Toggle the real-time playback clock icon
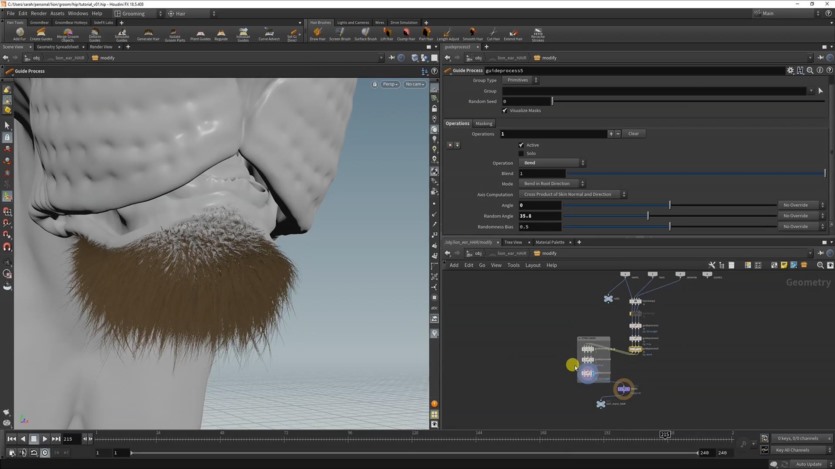This screenshot has height=469, width=835. pos(45,452)
